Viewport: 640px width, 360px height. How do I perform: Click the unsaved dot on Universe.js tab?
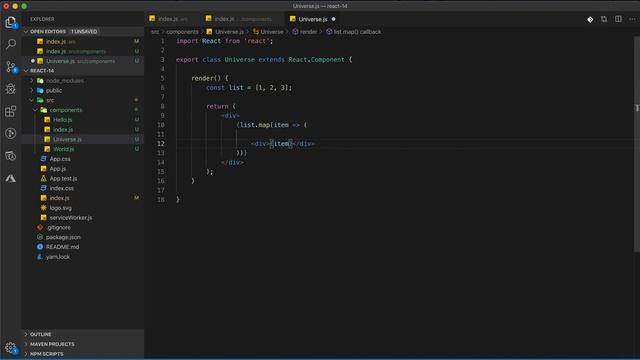coord(333,19)
